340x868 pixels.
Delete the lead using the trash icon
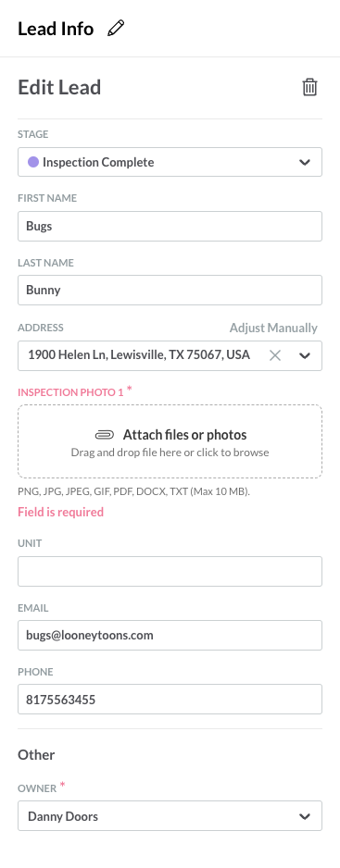pos(309,88)
